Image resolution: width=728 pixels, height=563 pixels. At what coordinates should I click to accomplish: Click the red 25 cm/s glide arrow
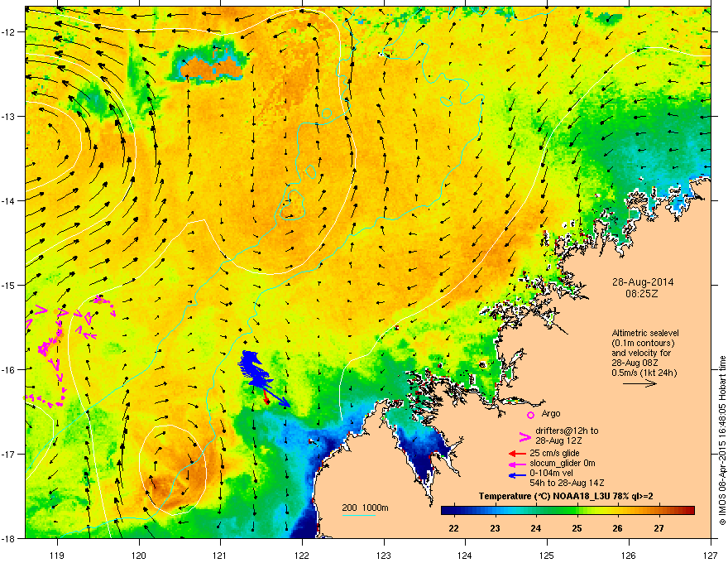pos(518,454)
